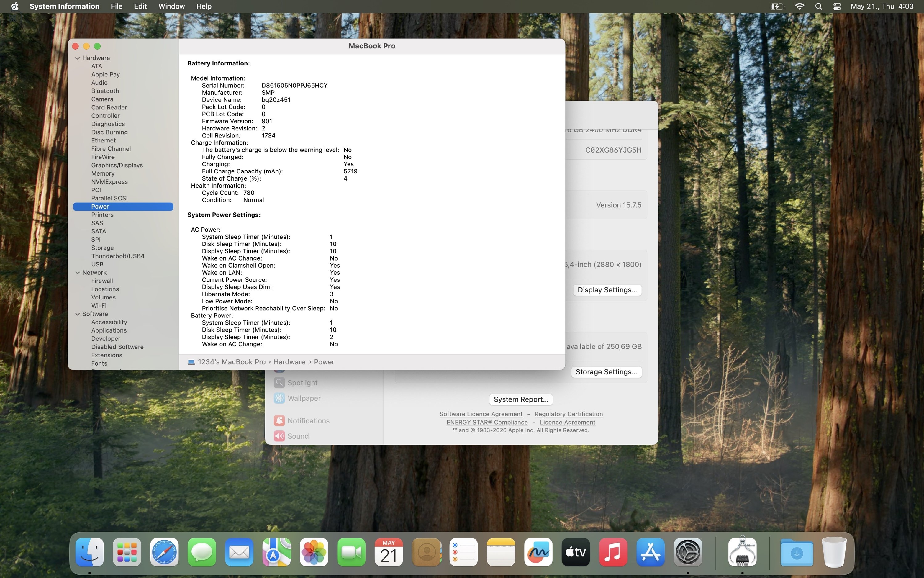Image resolution: width=924 pixels, height=578 pixels.
Task: Open System Settings in the Dock
Action: point(688,552)
